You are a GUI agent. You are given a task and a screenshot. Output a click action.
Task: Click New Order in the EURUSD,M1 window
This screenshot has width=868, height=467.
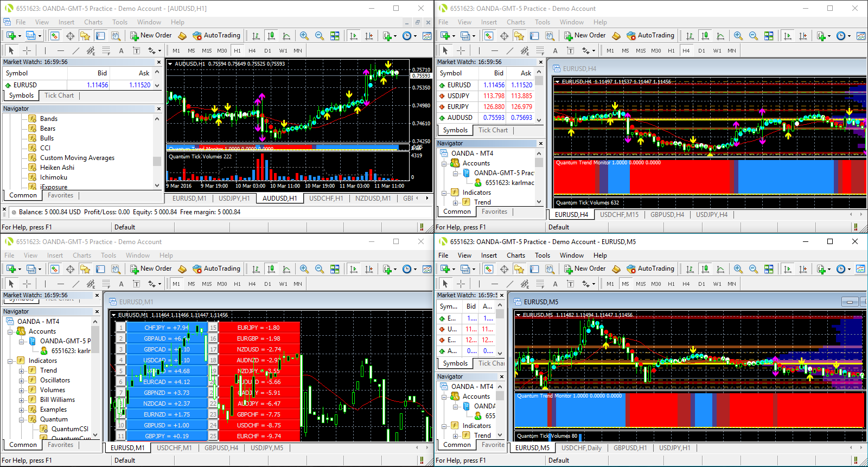[x=151, y=268]
